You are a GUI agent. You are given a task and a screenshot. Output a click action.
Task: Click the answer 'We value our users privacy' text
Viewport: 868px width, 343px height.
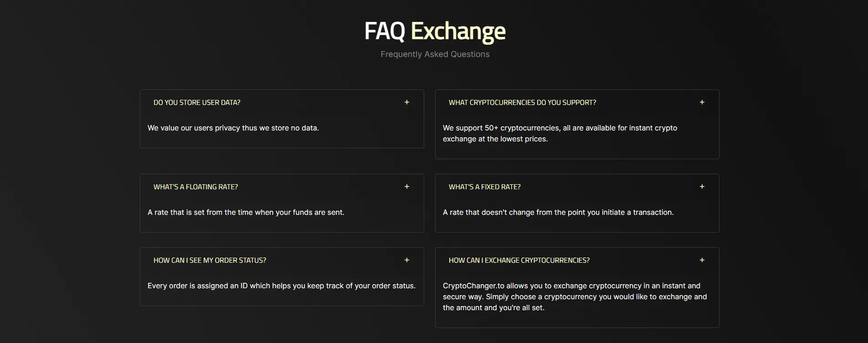pos(233,128)
